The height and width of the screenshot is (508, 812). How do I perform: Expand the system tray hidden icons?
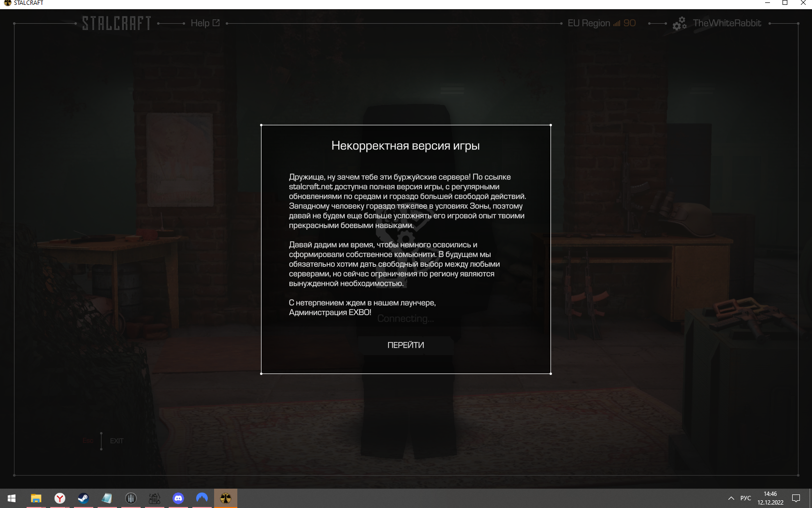point(731,498)
